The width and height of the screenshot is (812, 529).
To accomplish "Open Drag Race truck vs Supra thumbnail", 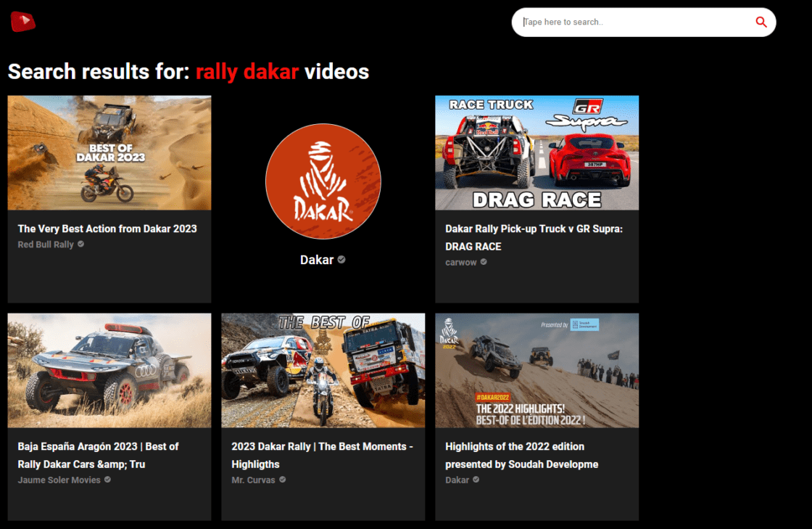I will 537,153.
